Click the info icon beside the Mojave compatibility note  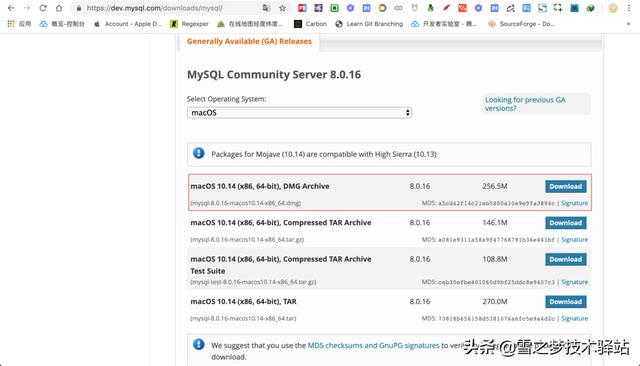click(x=199, y=153)
